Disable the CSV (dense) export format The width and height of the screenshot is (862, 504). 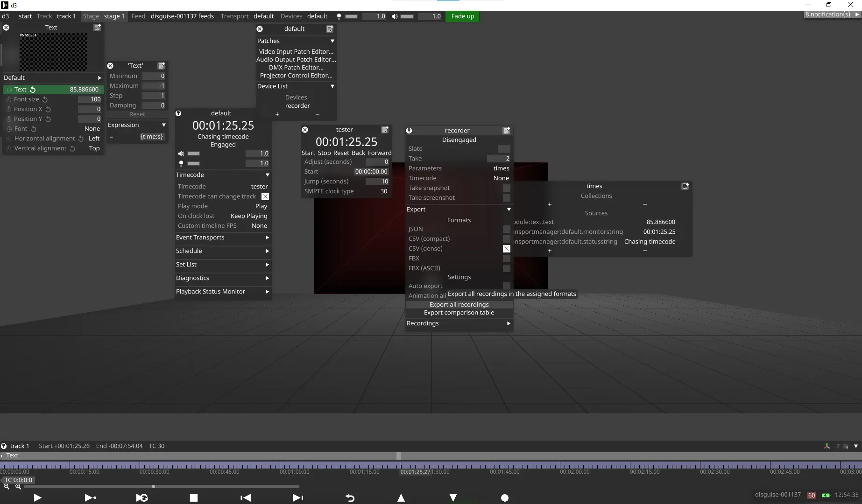pos(507,249)
